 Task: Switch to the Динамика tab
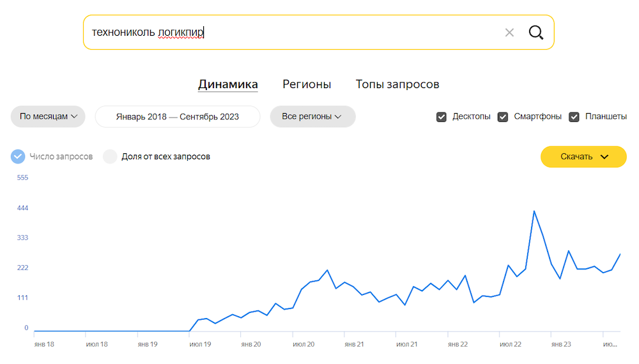tap(228, 84)
